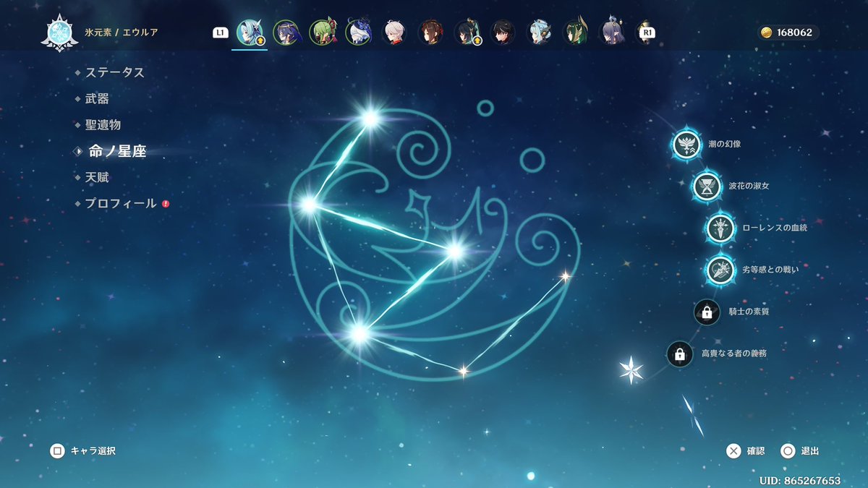
Task: Select the 命ノ星座 menu entry
Action: coord(118,151)
